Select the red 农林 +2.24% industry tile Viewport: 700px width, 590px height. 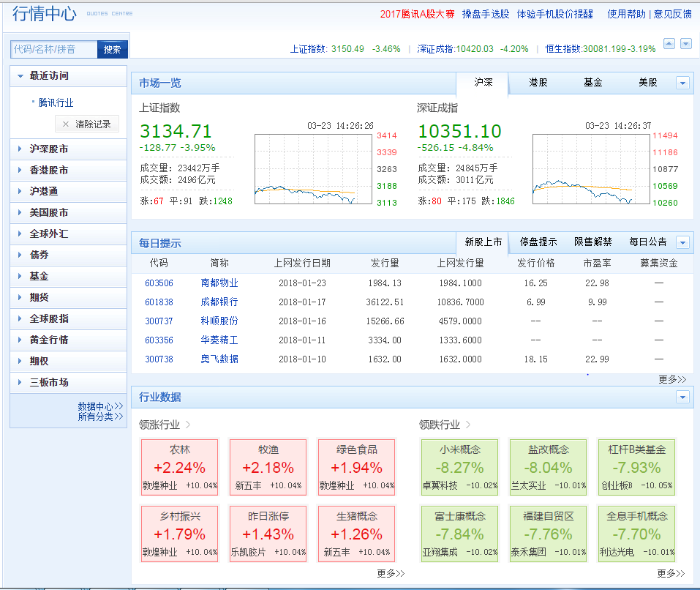point(179,466)
